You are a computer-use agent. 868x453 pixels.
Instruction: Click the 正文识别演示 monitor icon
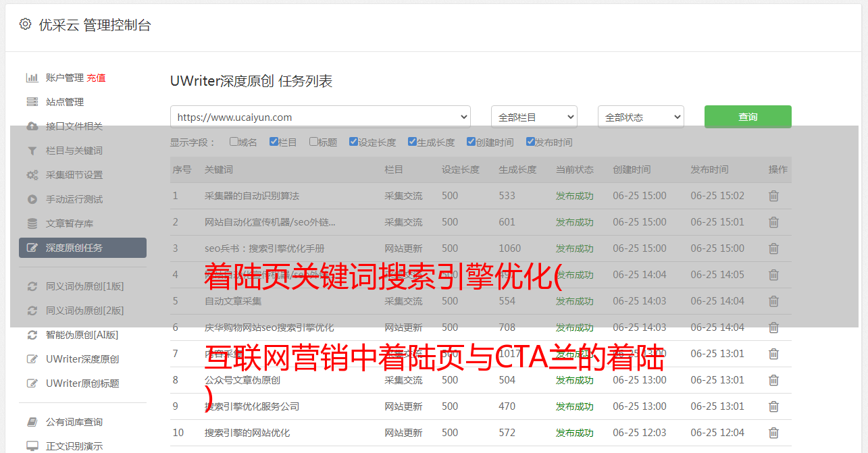click(x=32, y=446)
